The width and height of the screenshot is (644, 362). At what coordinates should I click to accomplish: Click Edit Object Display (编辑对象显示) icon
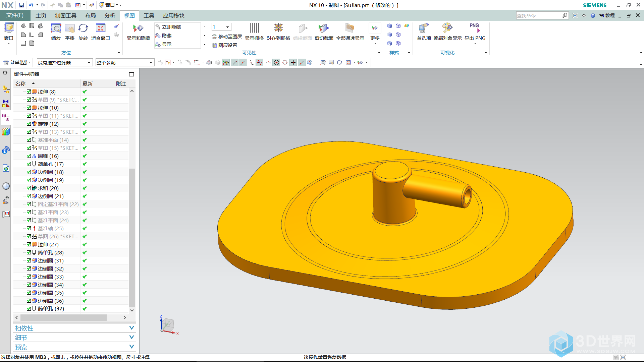447,28
